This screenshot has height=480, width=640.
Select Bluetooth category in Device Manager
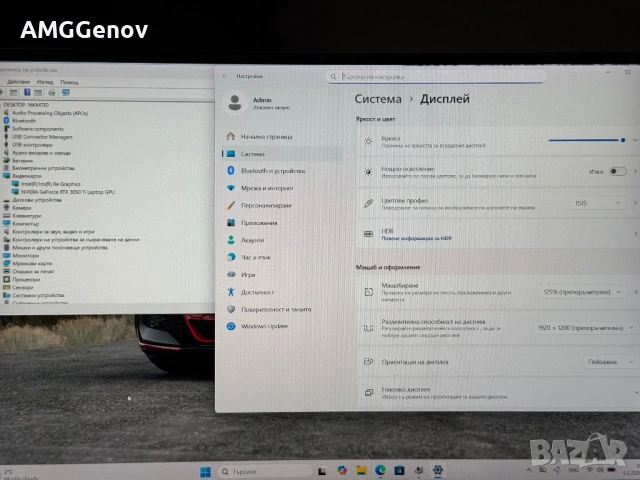tap(24, 121)
